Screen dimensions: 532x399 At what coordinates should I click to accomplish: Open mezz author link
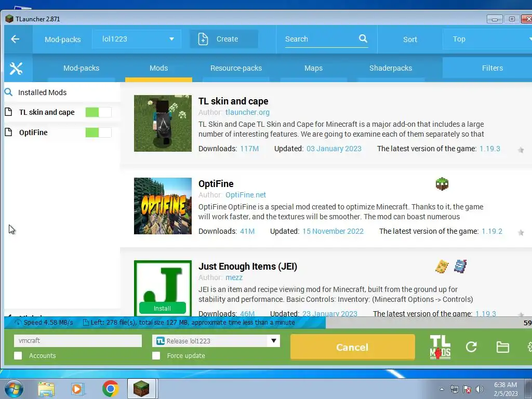click(234, 277)
